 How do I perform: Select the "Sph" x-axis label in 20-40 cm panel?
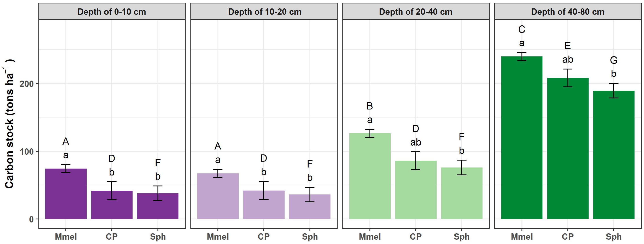pyautogui.click(x=461, y=237)
